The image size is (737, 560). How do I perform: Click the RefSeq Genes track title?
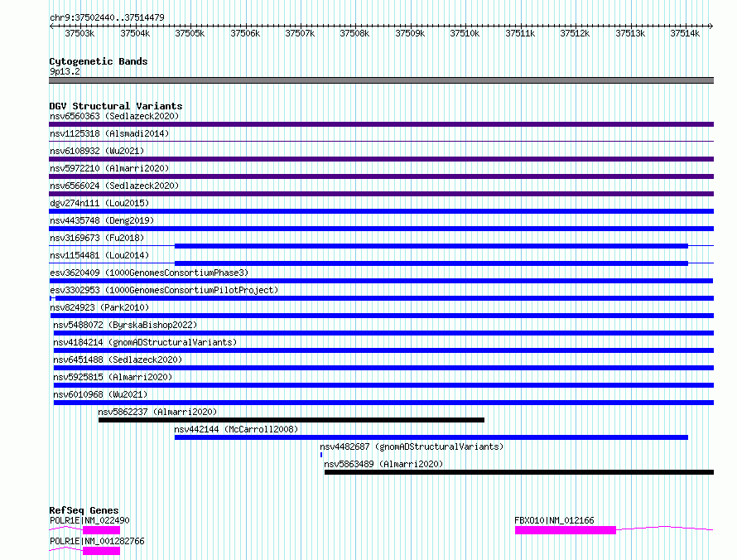(x=84, y=510)
